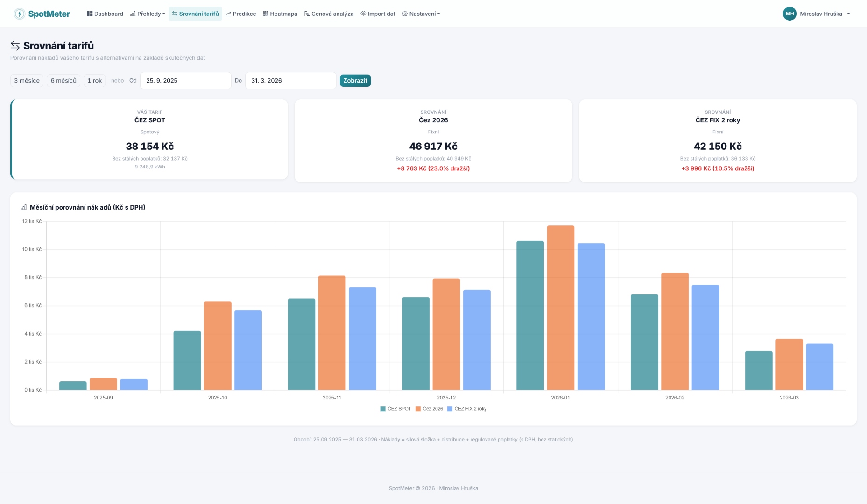Image resolution: width=867 pixels, height=504 pixels.
Task: Toggle ČEZ SPOT series in chart legend
Action: (396, 409)
